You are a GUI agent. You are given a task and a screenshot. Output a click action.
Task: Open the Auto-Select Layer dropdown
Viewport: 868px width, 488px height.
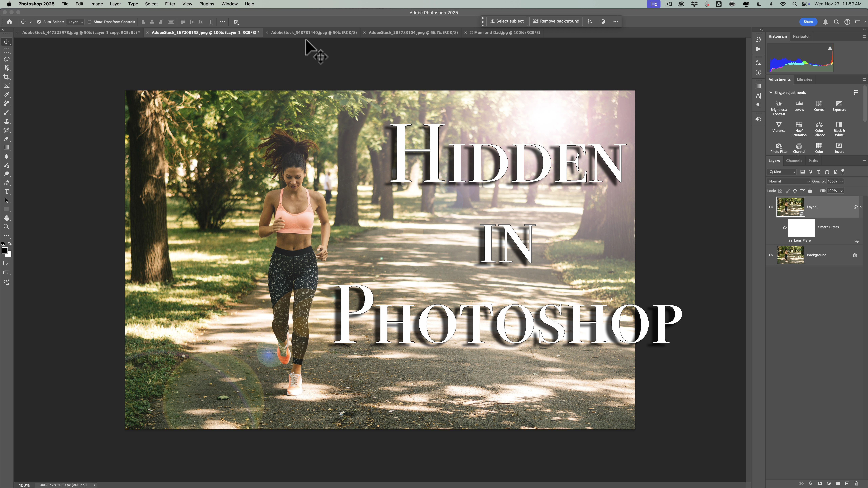click(75, 22)
